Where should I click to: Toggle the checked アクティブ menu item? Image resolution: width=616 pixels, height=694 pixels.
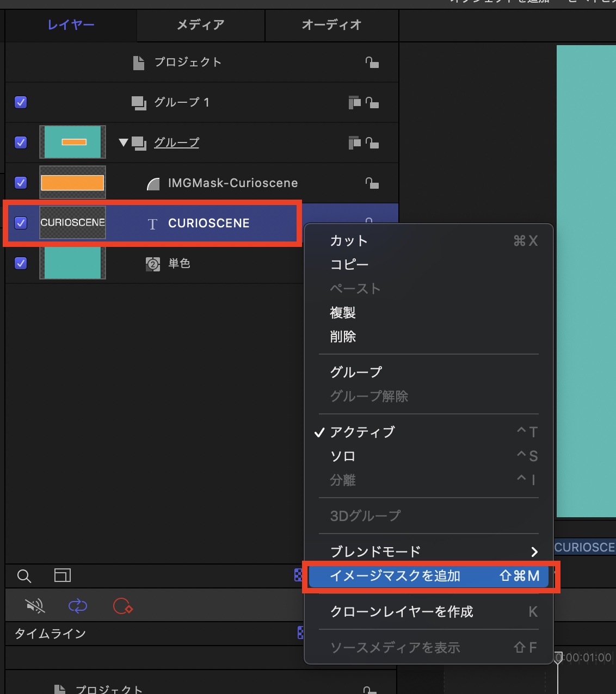tap(428, 432)
